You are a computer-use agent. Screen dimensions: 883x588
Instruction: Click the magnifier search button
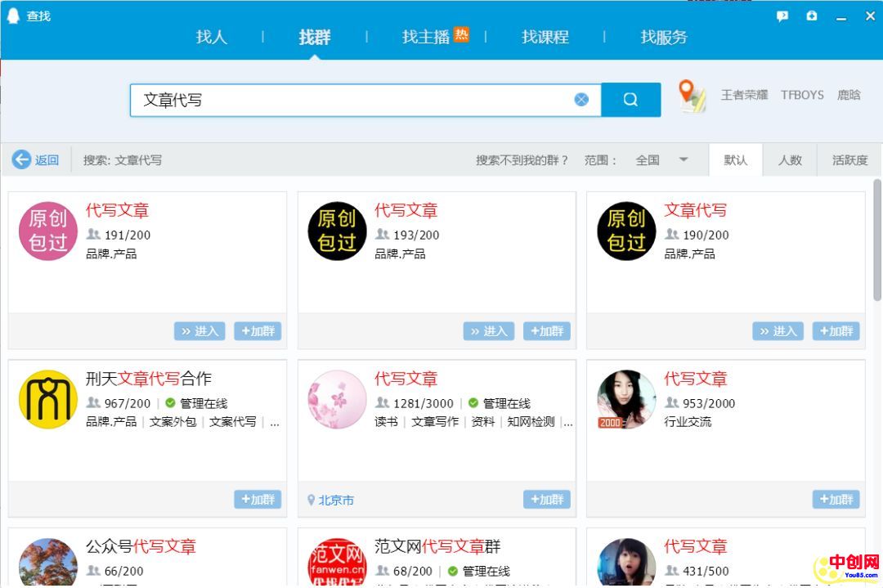click(630, 100)
